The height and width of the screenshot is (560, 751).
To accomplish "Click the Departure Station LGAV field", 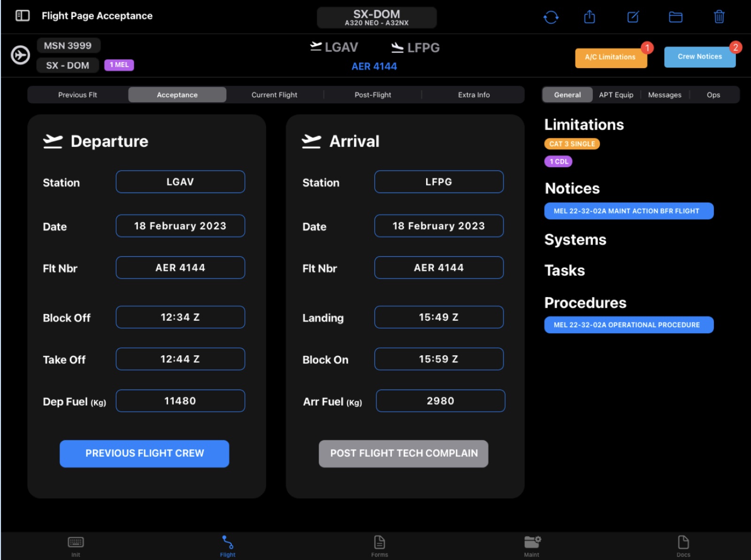I will click(180, 182).
